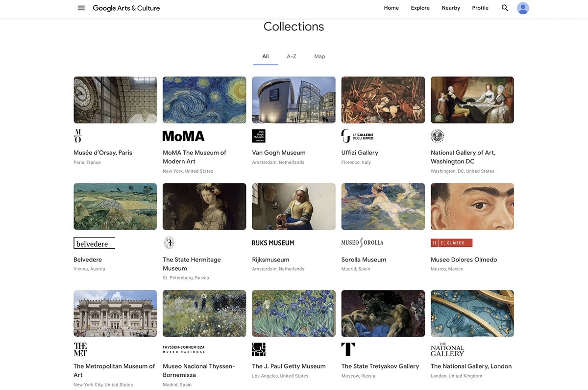The image size is (588, 390).
Task: Open the Belvedere title link
Action: pyautogui.click(x=88, y=260)
